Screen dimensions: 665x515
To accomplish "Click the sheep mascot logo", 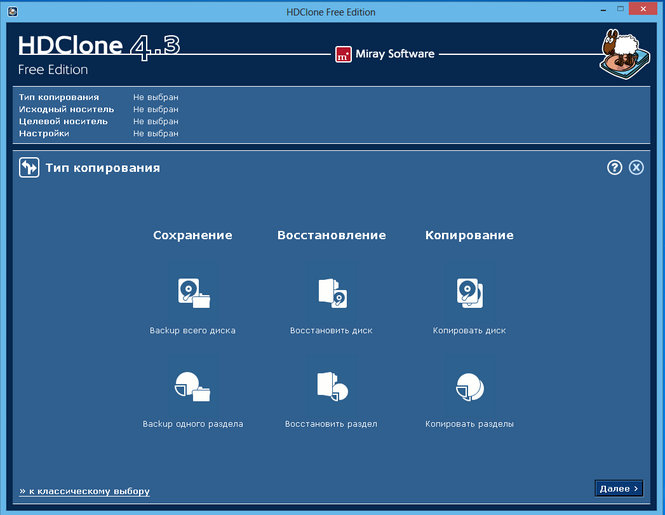I will [625, 53].
